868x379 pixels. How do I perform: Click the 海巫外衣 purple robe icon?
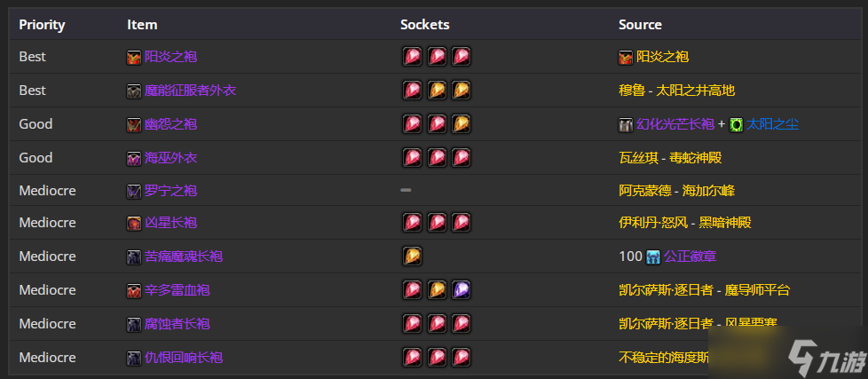click(x=134, y=158)
